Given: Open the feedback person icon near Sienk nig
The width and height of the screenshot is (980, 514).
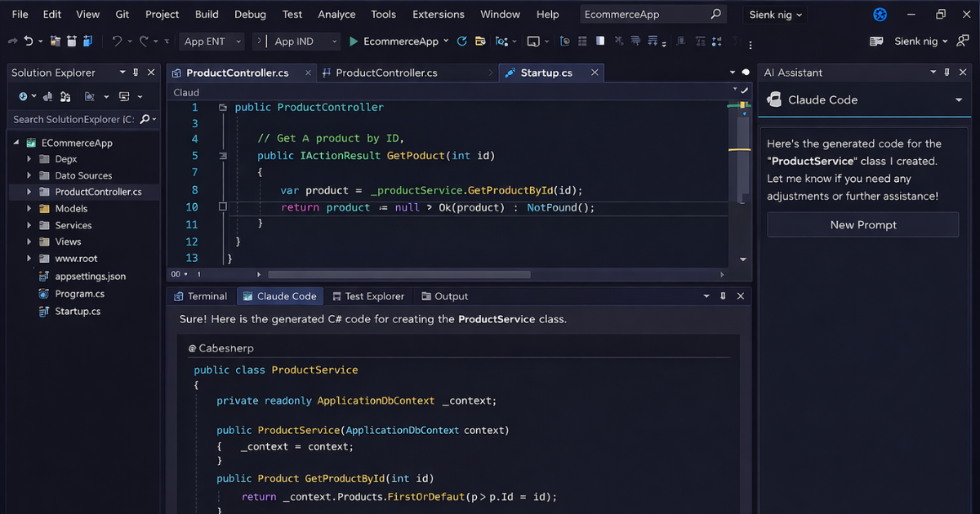Looking at the screenshot, I should (963, 41).
